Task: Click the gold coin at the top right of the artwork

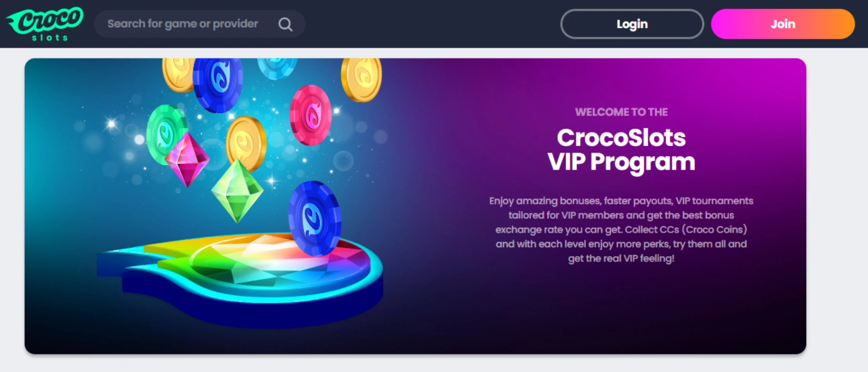Action: pos(361,79)
